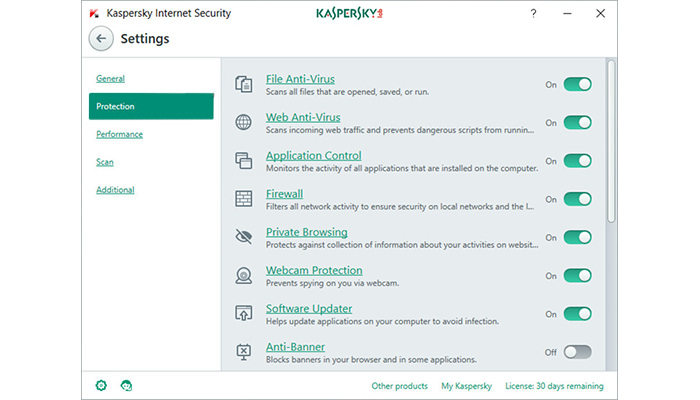The height and width of the screenshot is (400, 700).
Task: Go to the Scan settings section
Action: tap(105, 162)
